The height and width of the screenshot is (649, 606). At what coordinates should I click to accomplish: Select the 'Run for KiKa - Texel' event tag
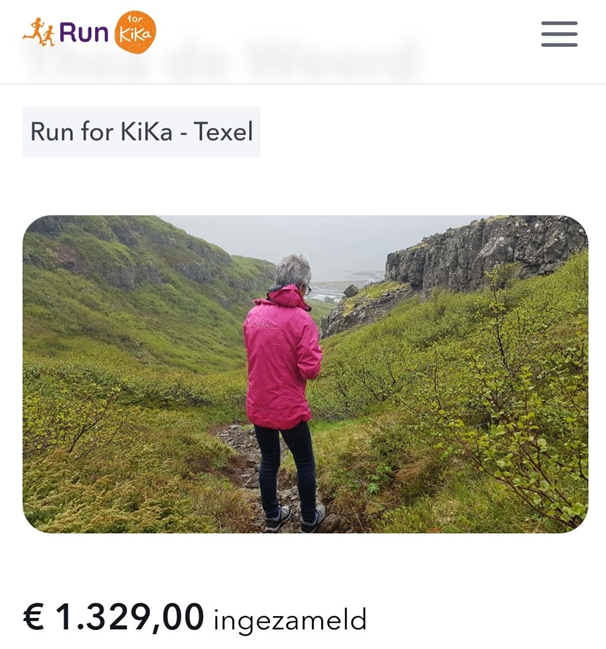tap(141, 132)
